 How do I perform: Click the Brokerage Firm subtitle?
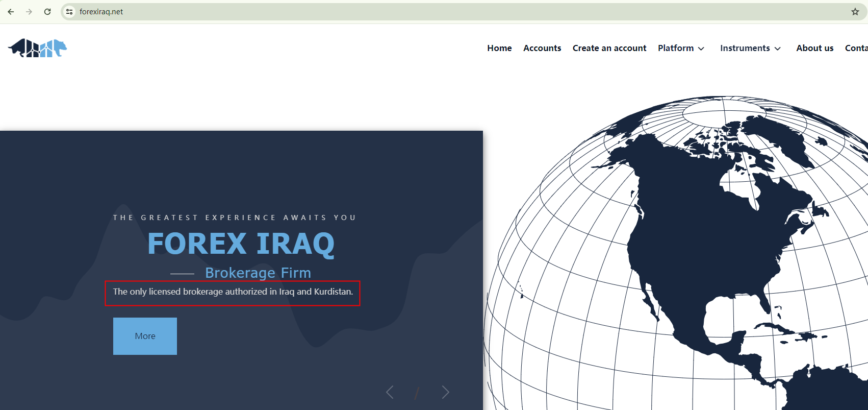point(258,273)
